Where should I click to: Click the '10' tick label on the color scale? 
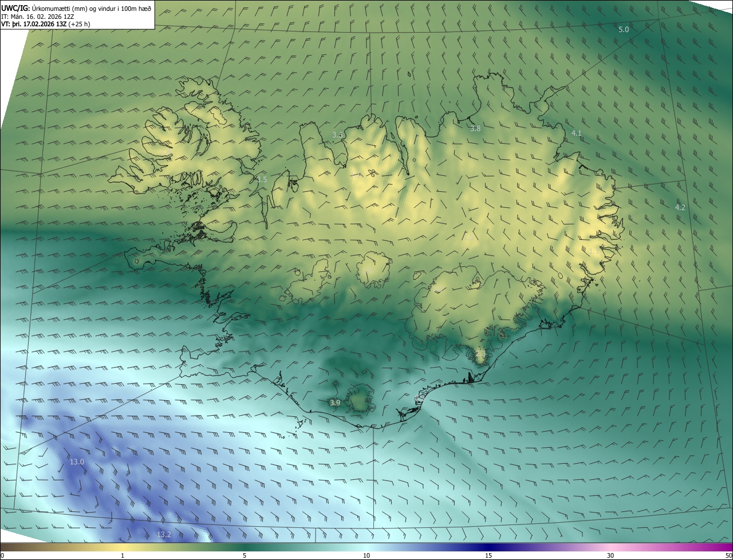coord(366,556)
